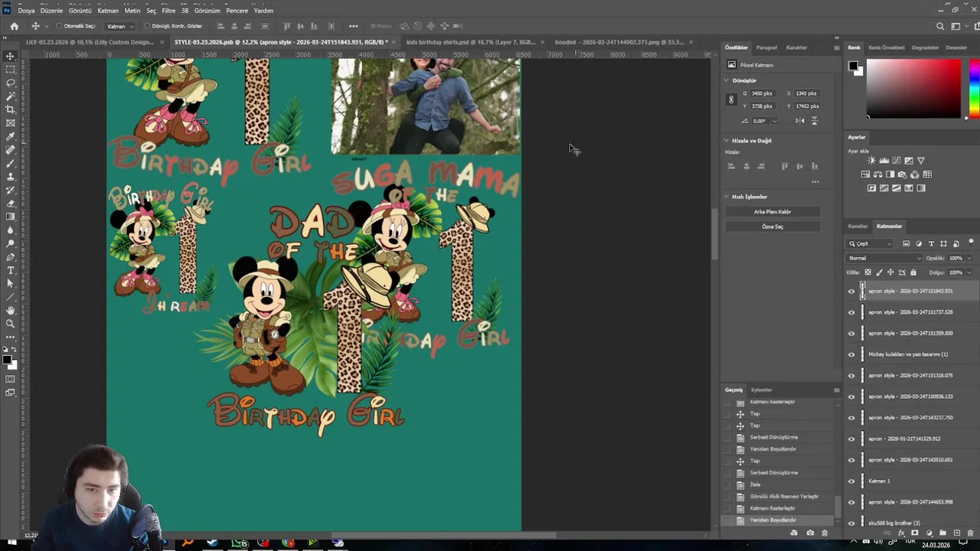The width and height of the screenshot is (980, 551).
Task: Select the Zoom tool
Action: pos(11,324)
